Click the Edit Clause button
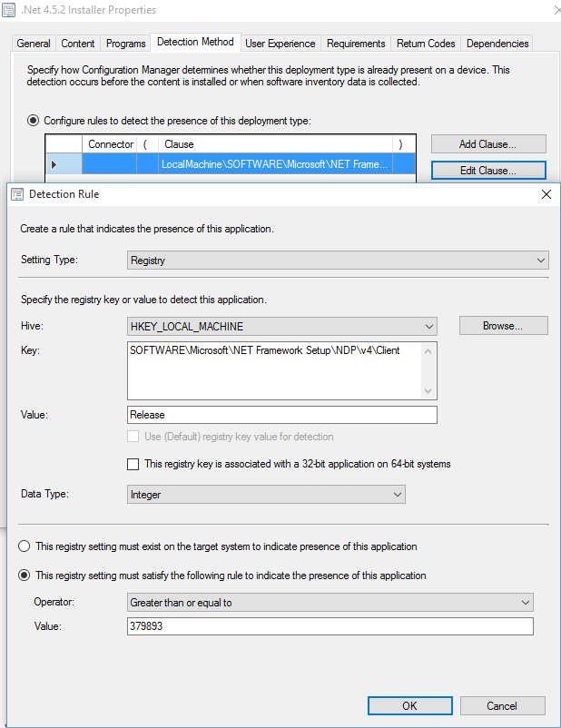This screenshot has height=728, width=561. (488, 171)
